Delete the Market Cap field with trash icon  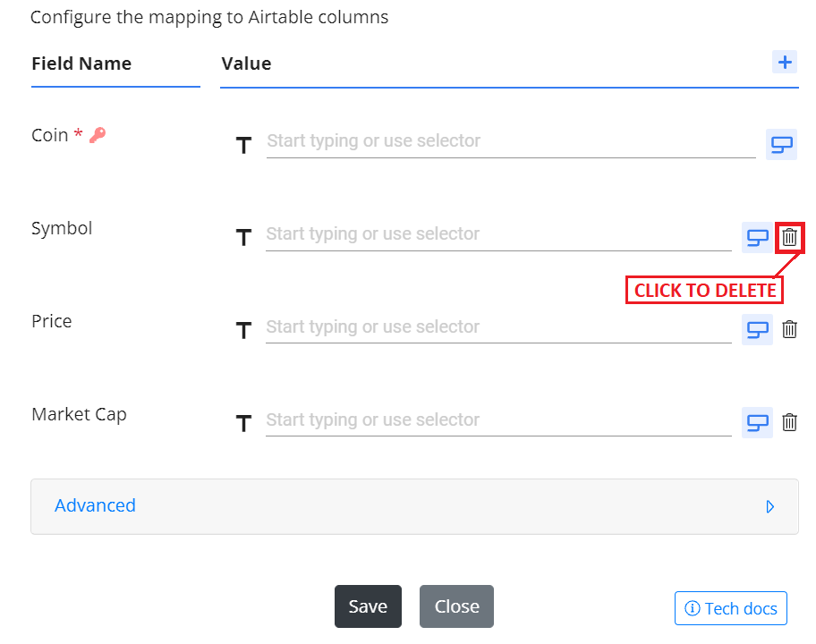coord(789,422)
